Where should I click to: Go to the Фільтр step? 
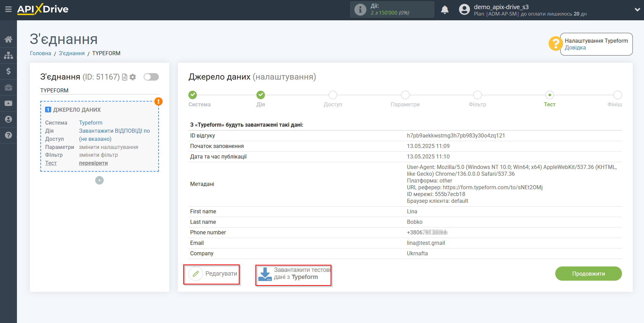[477, 95]
